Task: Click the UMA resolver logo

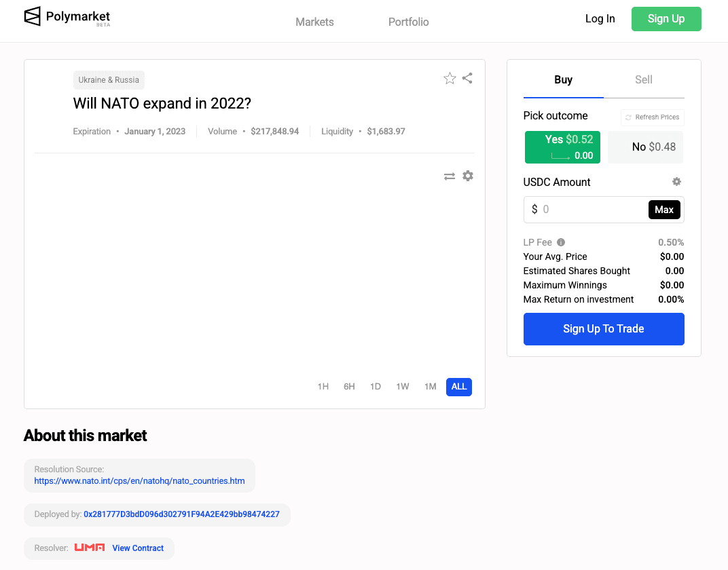Action: pos(89,548)
